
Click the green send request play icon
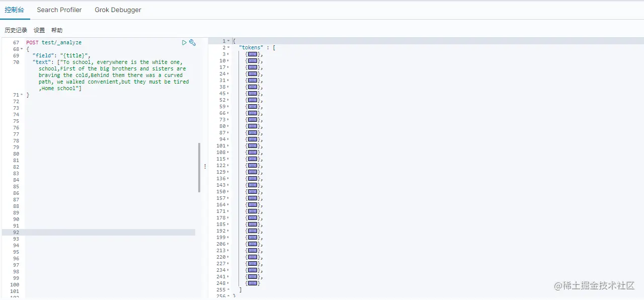tap(184, 43)
